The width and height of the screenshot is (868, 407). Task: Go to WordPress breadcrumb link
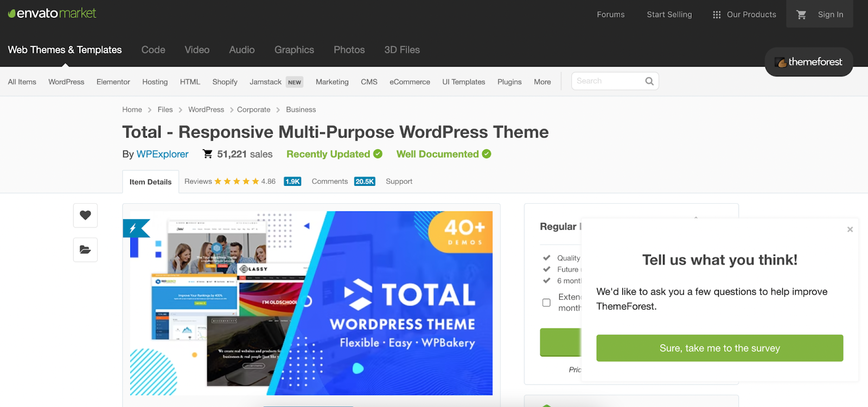[x=206, y=109]
